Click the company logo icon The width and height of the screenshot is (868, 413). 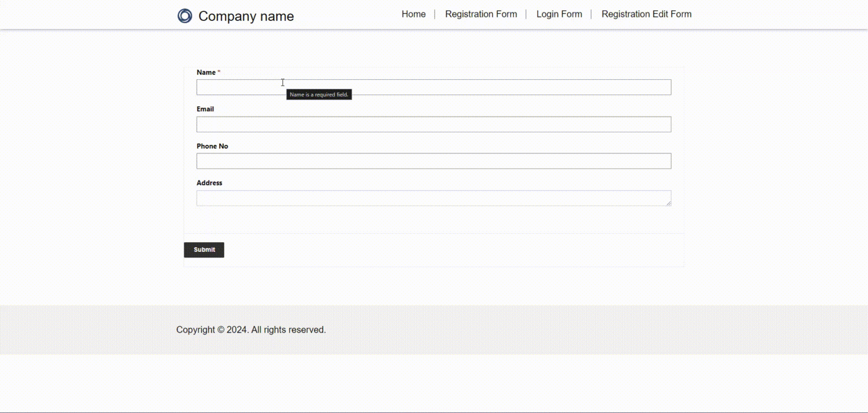pyautogui.click(x=184, y=16)
